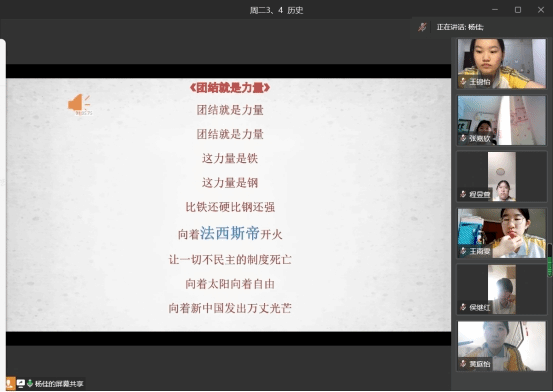Minimize the meeting window

[495, 10]
